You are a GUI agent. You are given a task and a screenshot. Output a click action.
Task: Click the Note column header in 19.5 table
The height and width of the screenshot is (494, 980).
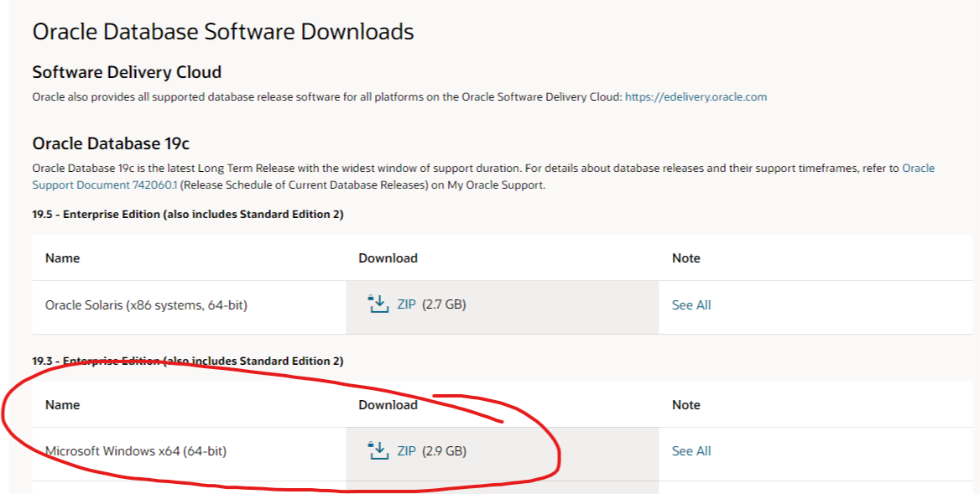(x=686, y=258)
